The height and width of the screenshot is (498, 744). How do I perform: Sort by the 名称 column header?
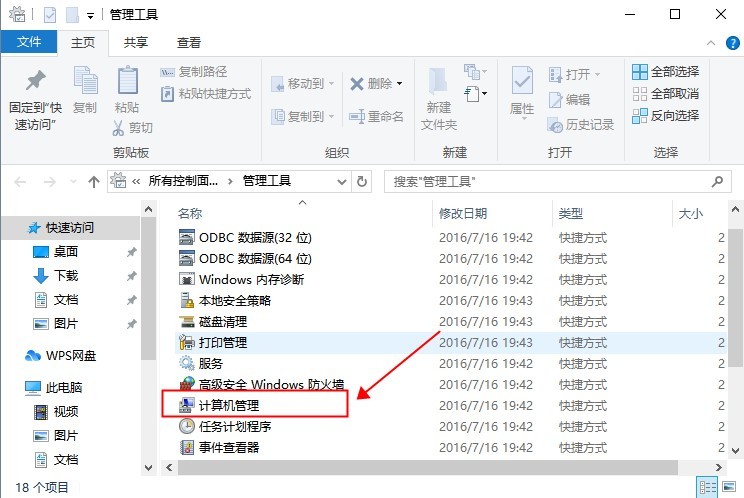tap(190, 213)
